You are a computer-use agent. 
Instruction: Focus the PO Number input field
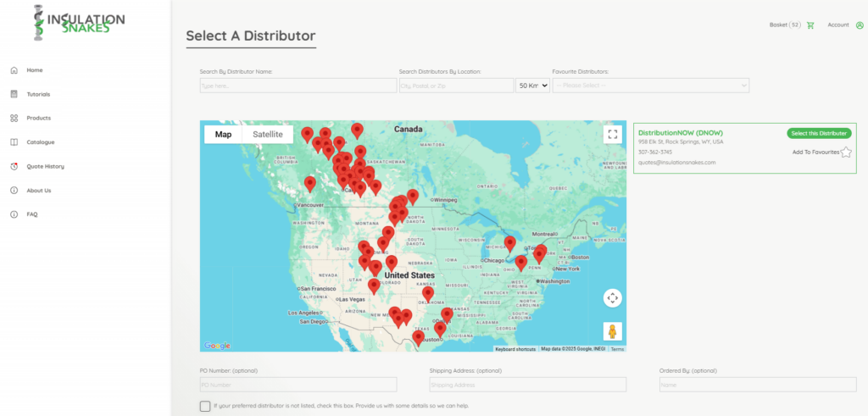298,385
